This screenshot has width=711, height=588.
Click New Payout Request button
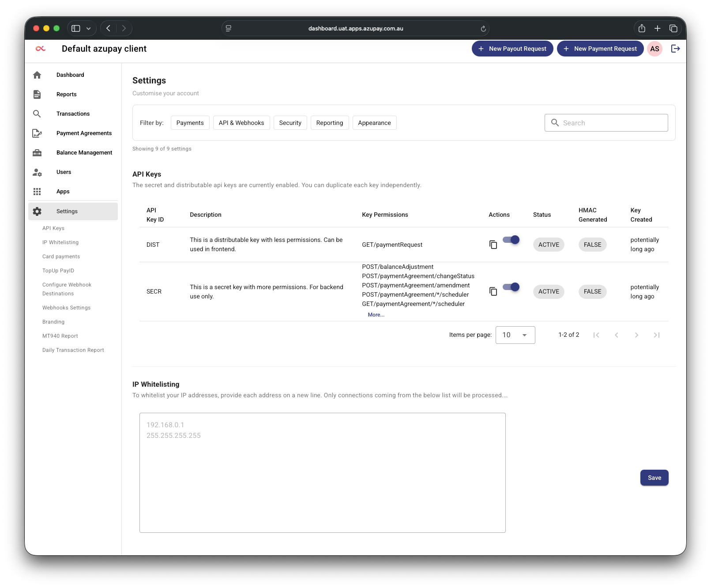click(x=512, y=49)
